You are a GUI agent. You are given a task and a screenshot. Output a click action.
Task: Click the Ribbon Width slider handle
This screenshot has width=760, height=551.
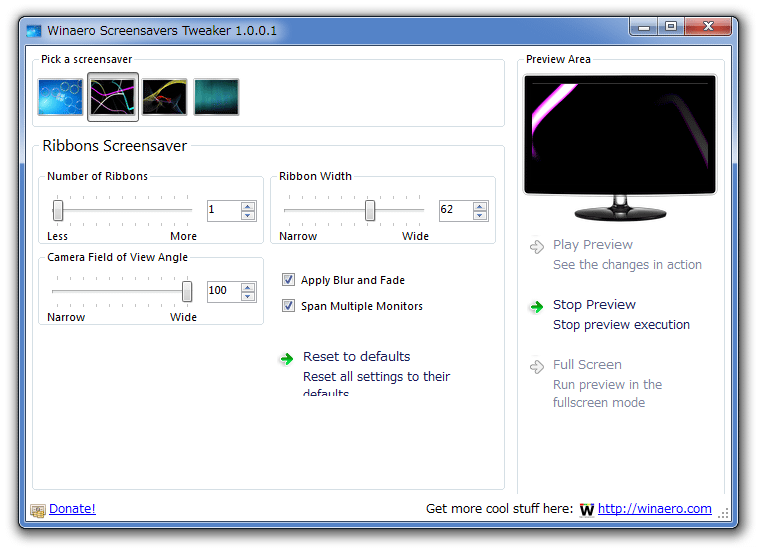click(370, 210)
